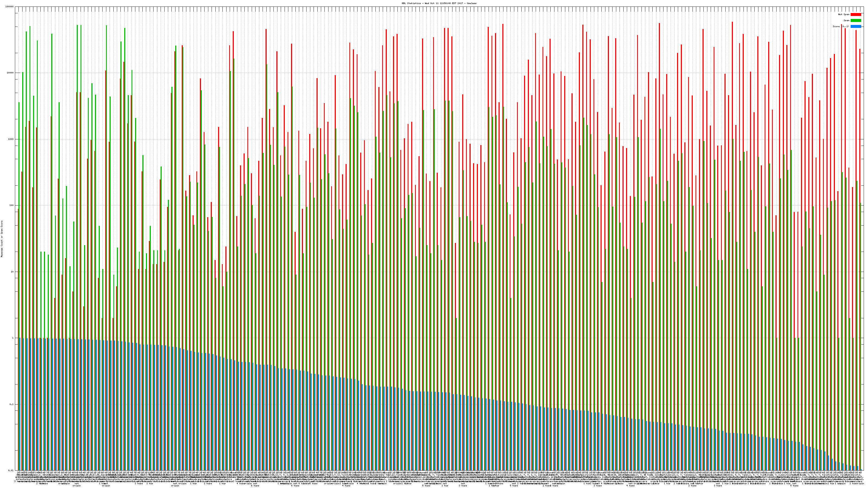The height and width of the screenshot is (488, 868).
Task: Click the 1 y-axis tick label
Action: coord(13,338)
